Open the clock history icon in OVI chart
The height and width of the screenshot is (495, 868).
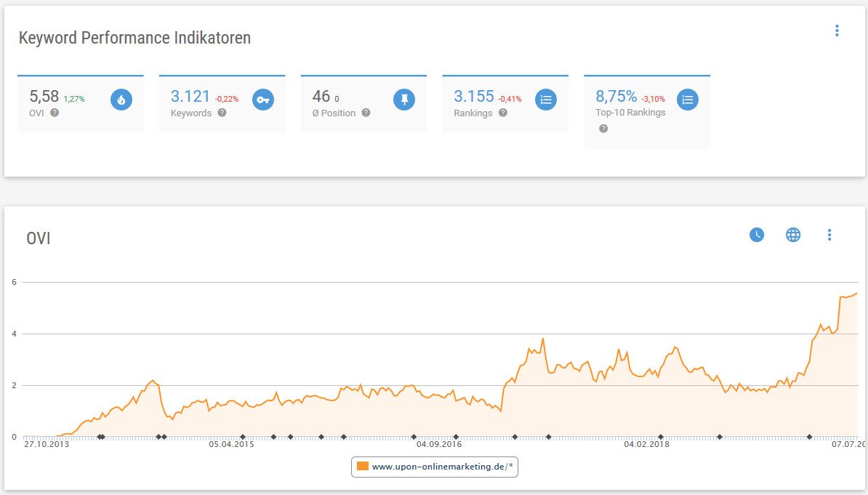coord(757,235)
